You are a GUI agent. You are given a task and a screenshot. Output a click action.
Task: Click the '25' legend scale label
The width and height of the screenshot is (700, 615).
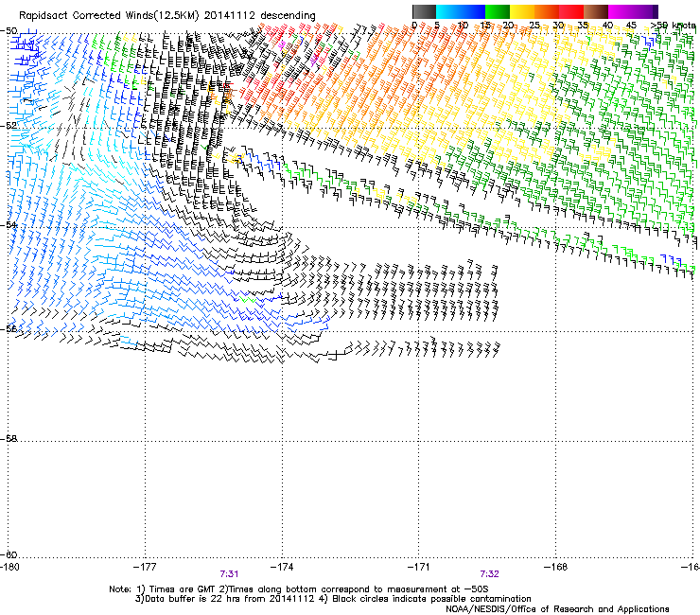tap(534, 26)
